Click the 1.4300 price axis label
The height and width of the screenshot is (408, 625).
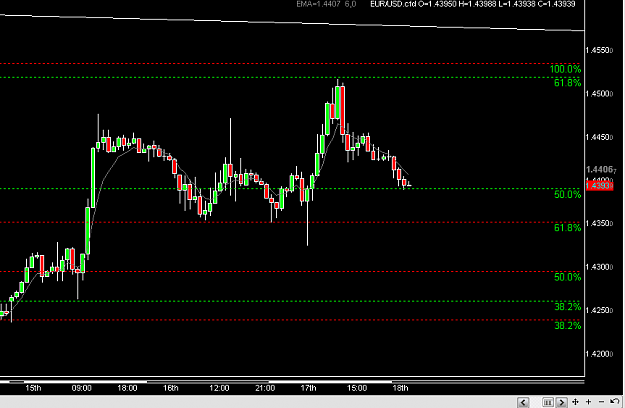(x=599, y=267)
